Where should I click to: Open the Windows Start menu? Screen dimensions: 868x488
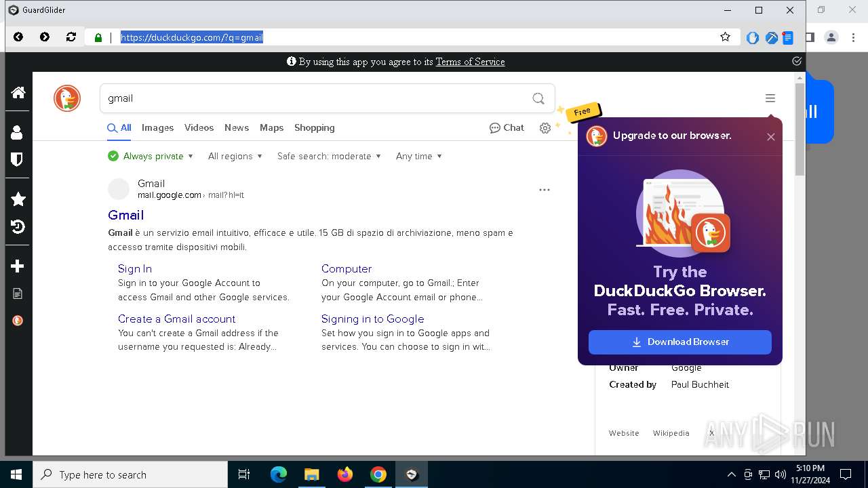[x=16, y=474]
